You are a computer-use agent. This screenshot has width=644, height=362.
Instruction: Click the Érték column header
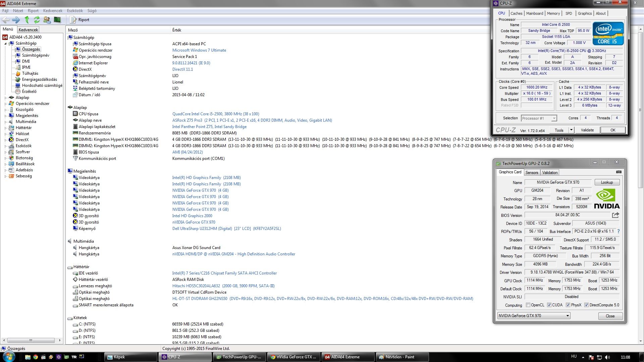pyautogui.click(x=177, y=30)
